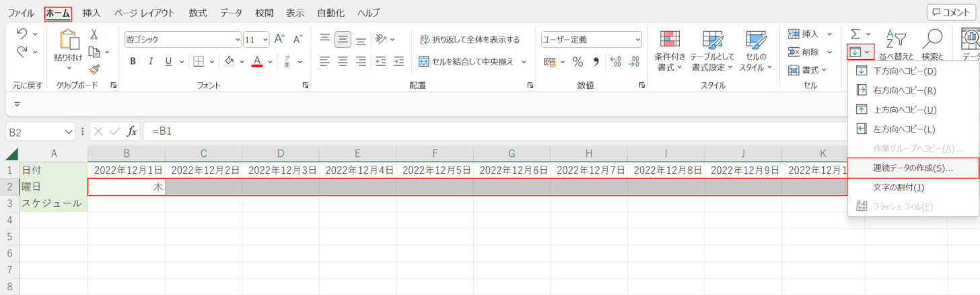Click the Orientation text angle icon
Viewport: 980px width, 295px height.
[380, 39]
